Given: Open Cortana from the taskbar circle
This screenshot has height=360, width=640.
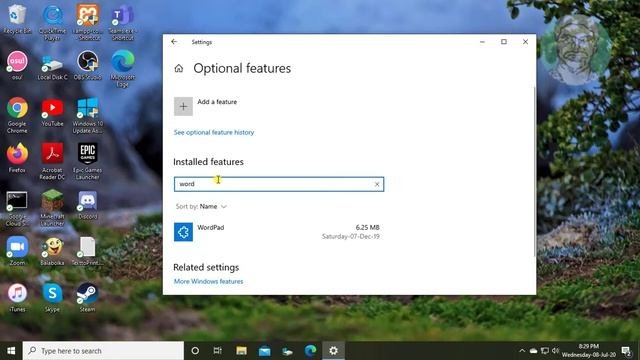Looking at the screenshot, I should [195, 351].
